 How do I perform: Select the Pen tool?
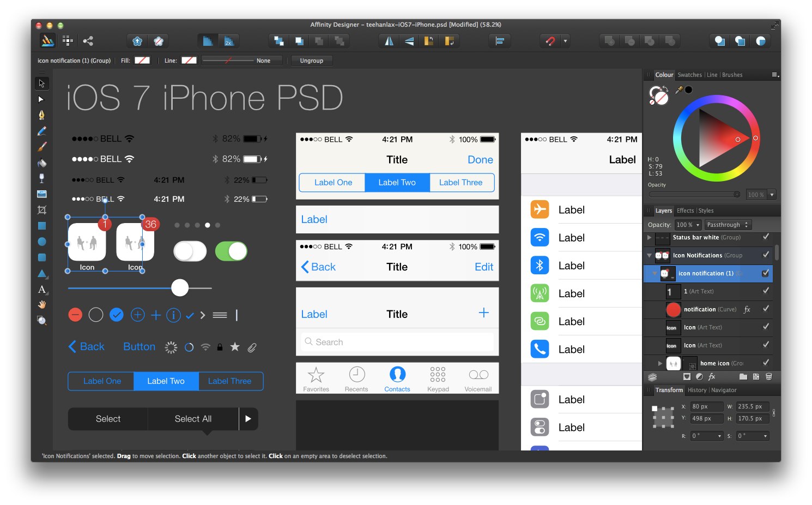click(x=41, y=115)
